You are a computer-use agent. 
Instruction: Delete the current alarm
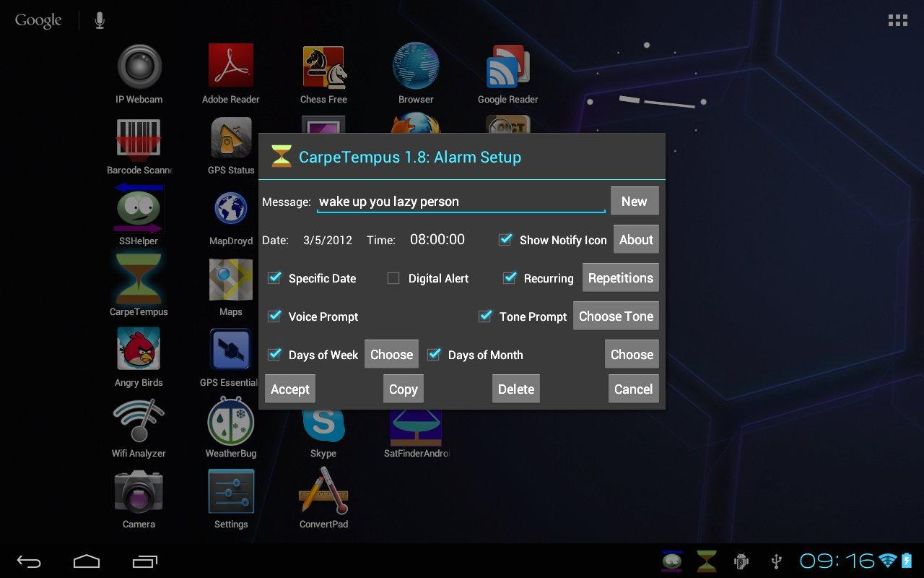pyautogui.click(x=516, y=389)
